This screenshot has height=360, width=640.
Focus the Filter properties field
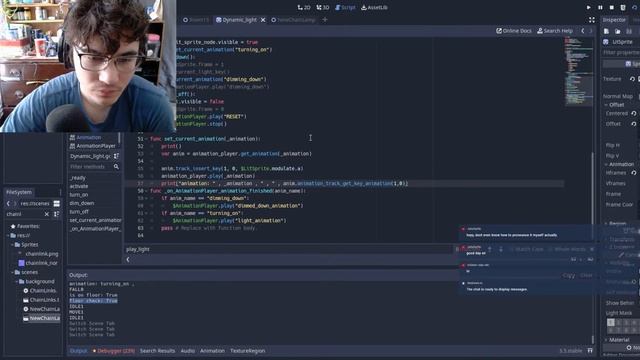[621, 53]
